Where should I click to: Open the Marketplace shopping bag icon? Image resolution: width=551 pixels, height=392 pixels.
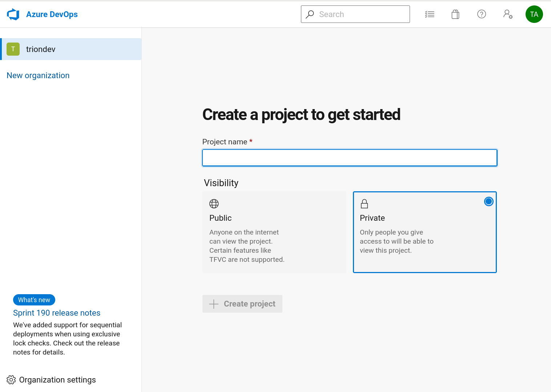point(455,14)
